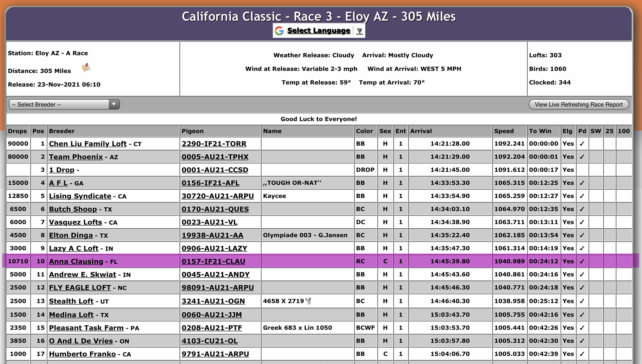Click the Drops column header
Screen dimensions: 642x364
point(18,131)
